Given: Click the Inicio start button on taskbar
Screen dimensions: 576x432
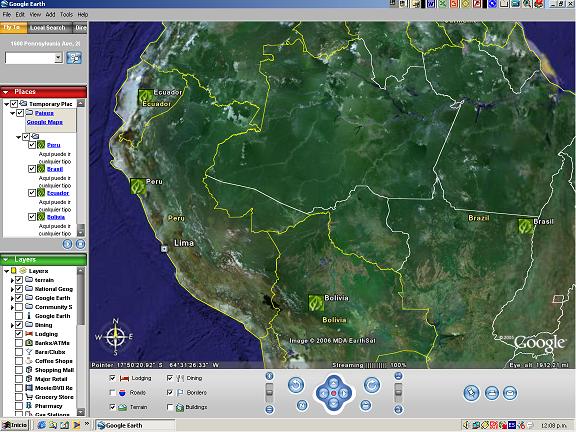Looking at the screenshot, I should (14, 425).
